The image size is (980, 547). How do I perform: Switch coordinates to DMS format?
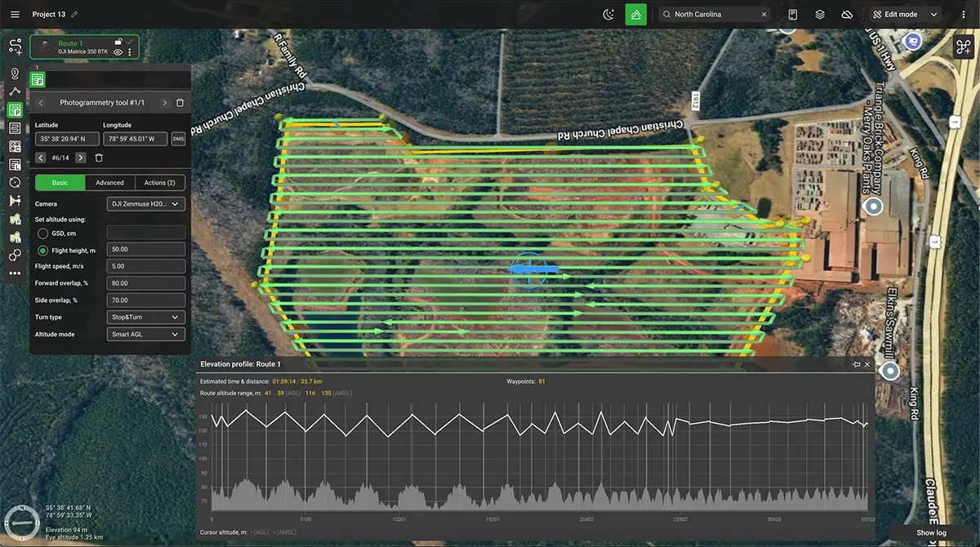coord(178,139)
